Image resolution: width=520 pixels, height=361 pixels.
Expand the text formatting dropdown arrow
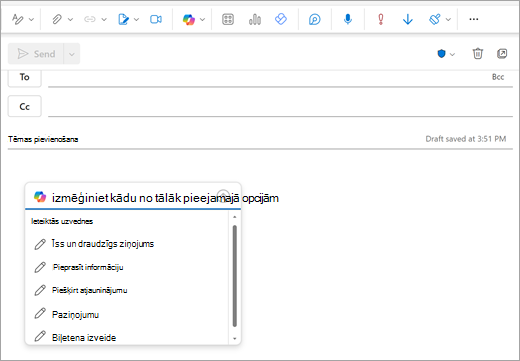click(31, 19)
